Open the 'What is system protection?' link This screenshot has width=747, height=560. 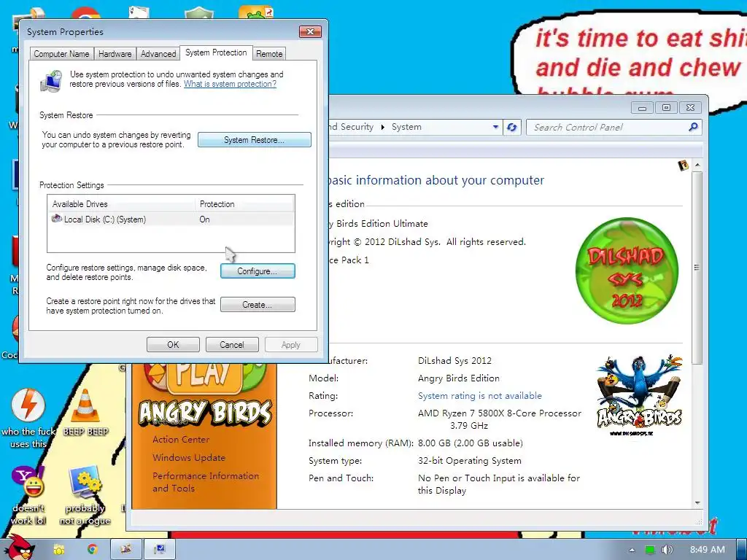click(230, 84)
